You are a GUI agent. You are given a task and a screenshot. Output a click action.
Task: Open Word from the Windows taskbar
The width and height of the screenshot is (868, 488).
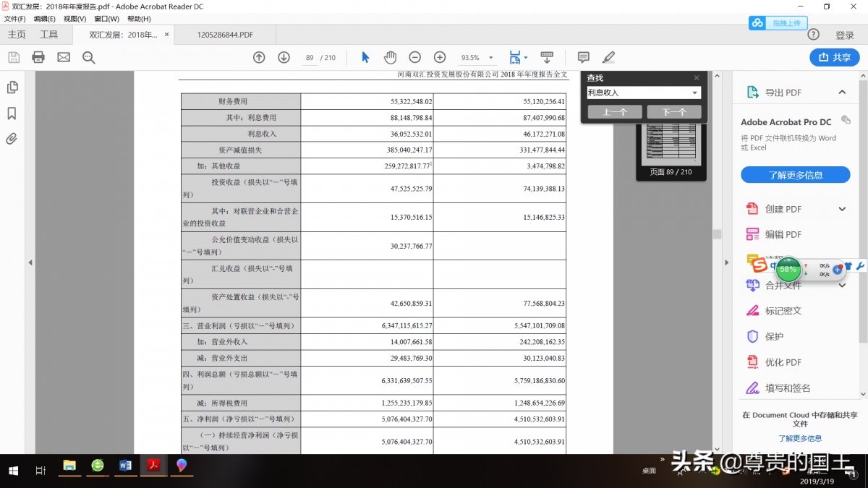[125, 466]
